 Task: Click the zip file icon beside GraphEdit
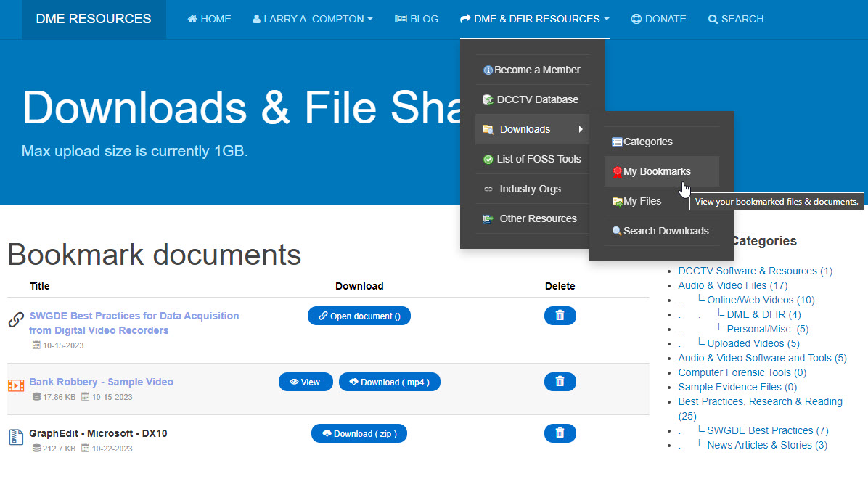16,437
